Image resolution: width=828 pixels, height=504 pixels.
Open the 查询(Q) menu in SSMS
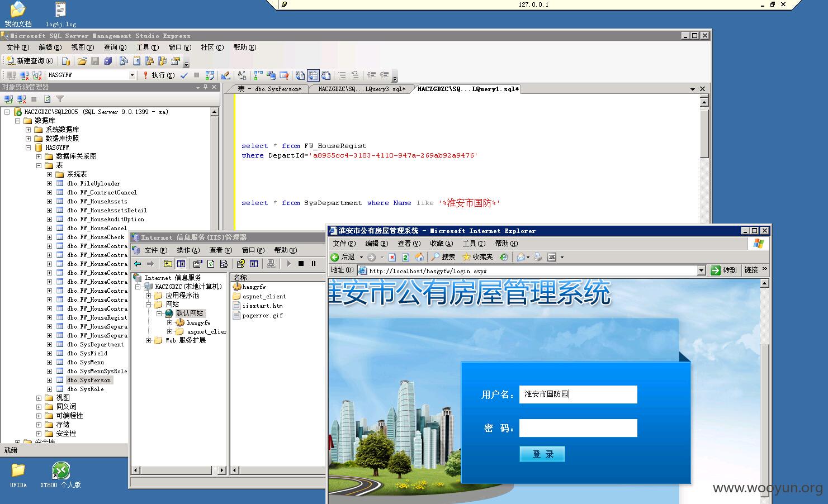pos(115,47)
